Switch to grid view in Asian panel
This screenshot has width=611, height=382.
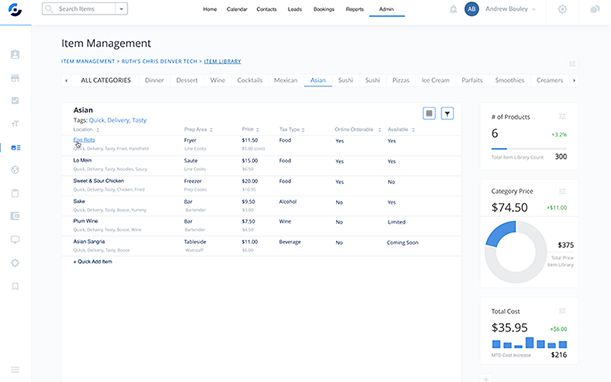429,113
